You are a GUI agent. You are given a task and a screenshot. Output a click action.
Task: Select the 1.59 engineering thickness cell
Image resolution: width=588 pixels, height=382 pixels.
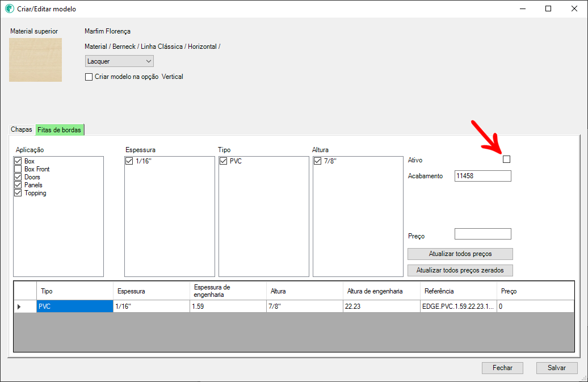pyautogui.click(x=228, y=307)
